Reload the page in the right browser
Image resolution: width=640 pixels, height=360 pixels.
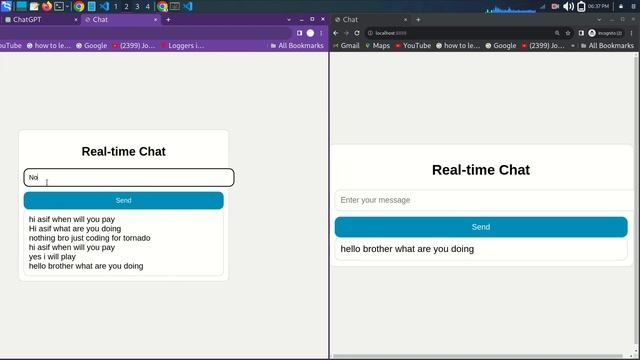pos(357,33)
